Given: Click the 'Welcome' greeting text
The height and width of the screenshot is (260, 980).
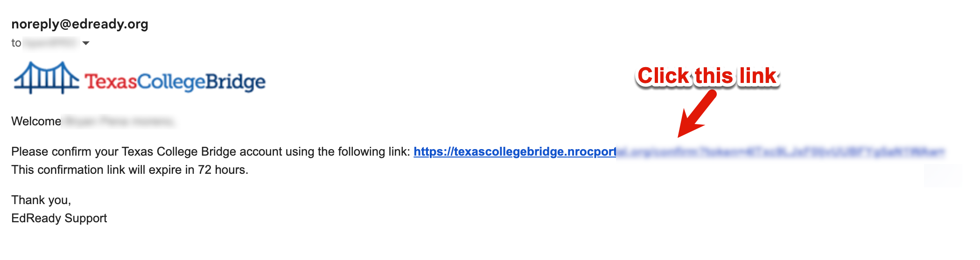Looking at the screenshot, I should (36, 122).
